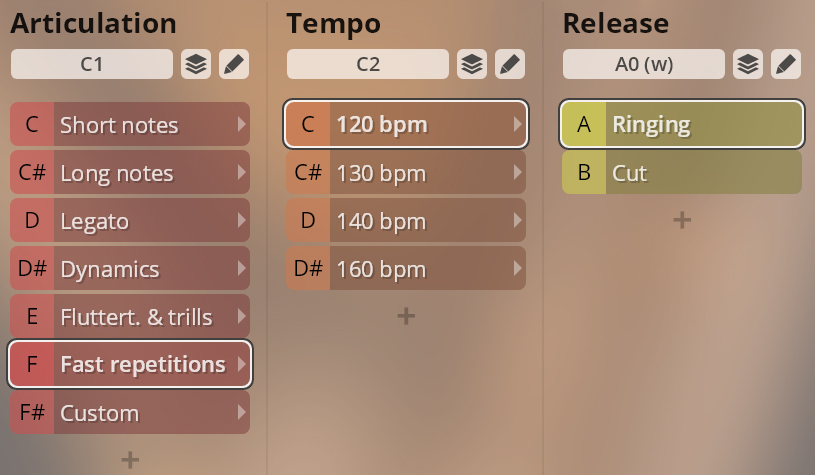Select the Ringing release mode

pos(682,124)
